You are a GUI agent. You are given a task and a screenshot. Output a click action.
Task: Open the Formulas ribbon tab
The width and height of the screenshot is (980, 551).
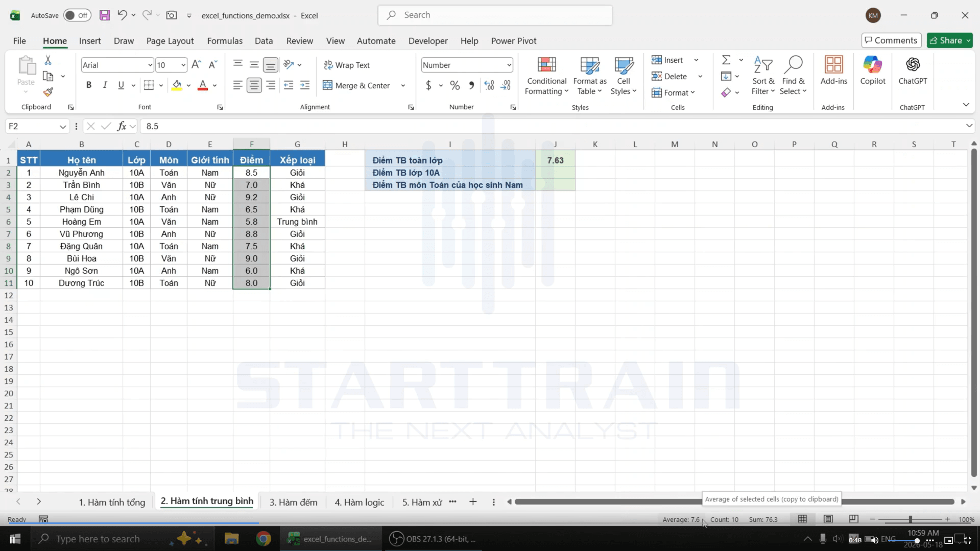(225, 41)
